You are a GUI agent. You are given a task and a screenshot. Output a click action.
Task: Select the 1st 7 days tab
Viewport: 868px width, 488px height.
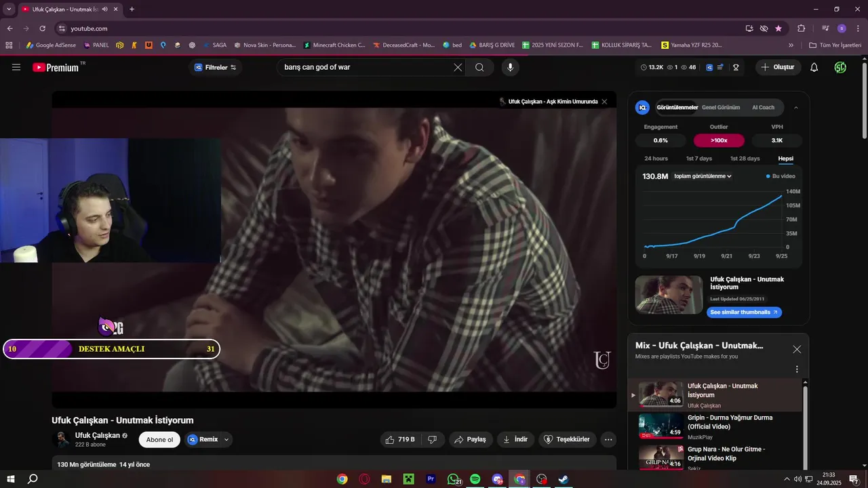coord(699,159)
